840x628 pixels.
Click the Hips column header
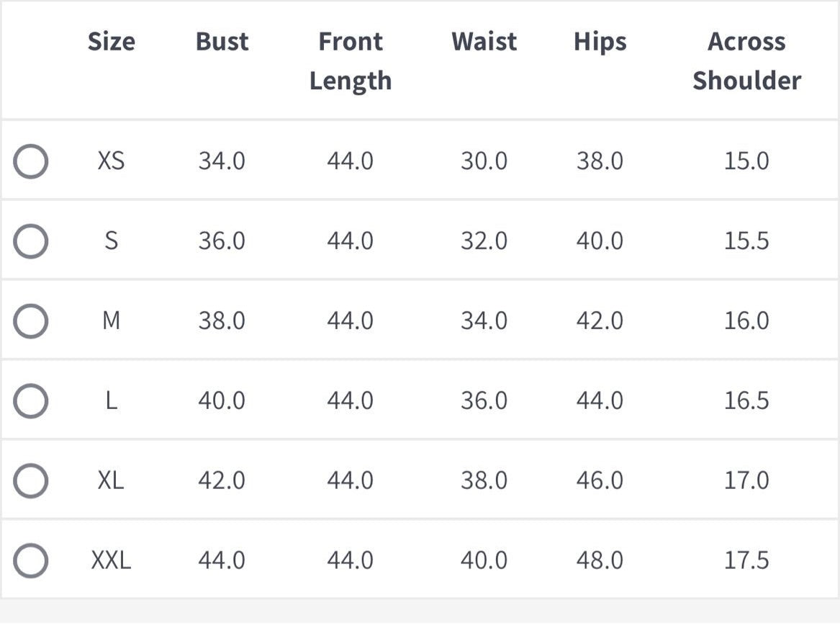(600, 43)
